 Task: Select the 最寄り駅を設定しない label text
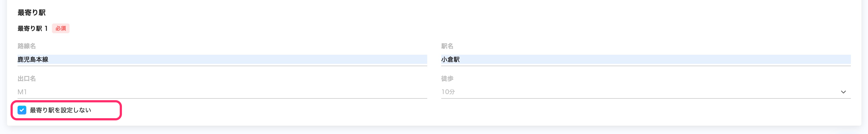point(61,110)
